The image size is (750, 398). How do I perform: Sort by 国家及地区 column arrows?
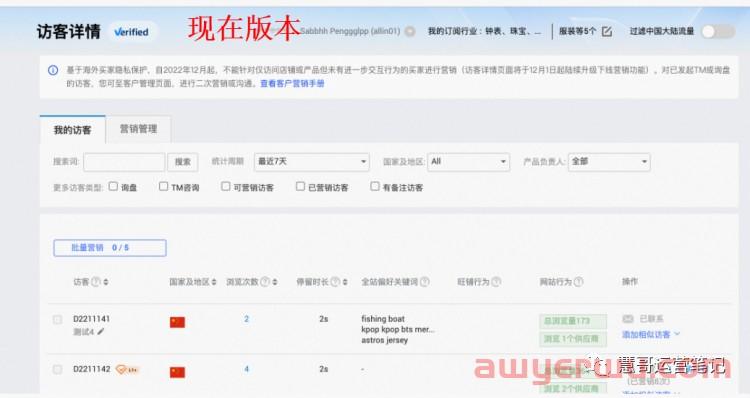click(214, 282)
